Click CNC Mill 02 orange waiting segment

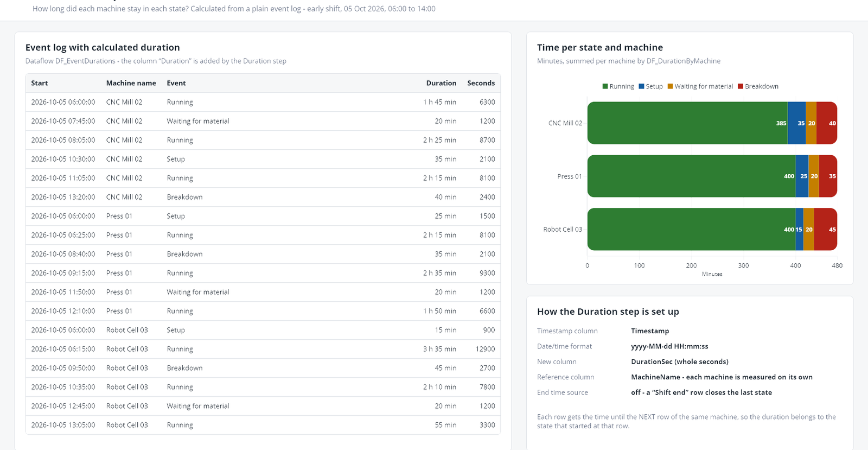tap(811, 123)
